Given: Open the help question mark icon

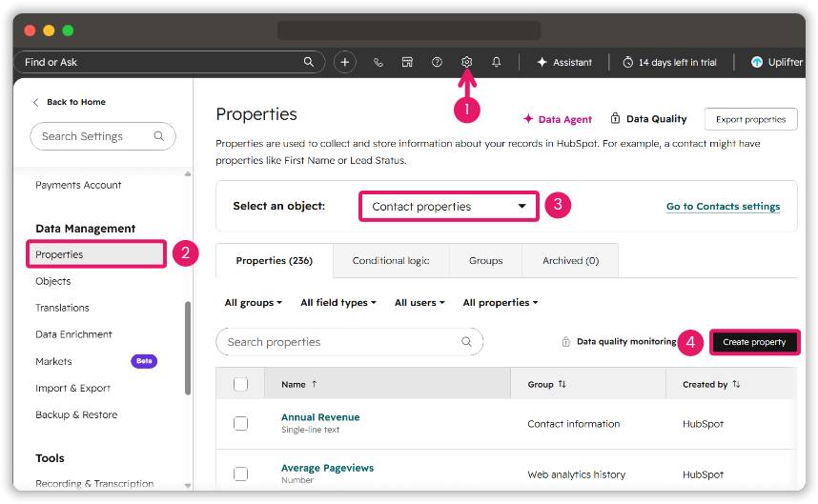Looking at the screenshot, I should coord(438,62).
